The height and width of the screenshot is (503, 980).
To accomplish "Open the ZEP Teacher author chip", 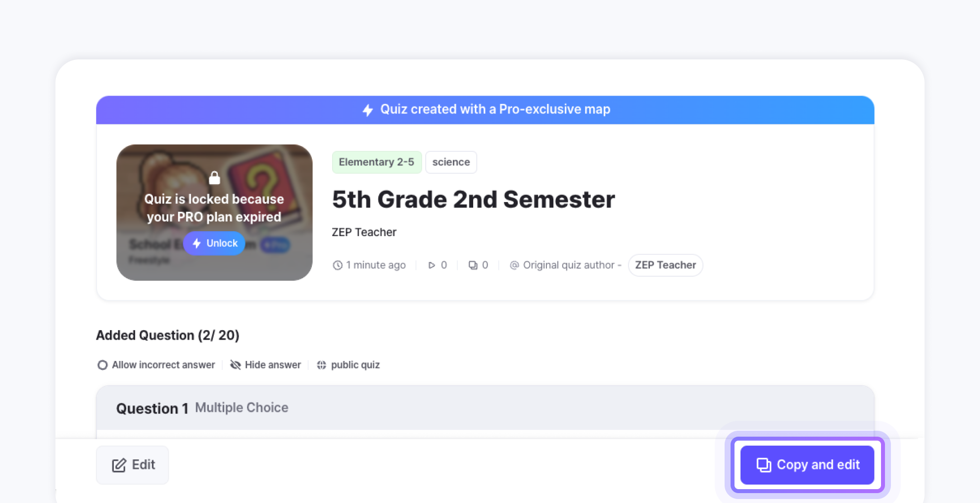I will pos(665,265).
